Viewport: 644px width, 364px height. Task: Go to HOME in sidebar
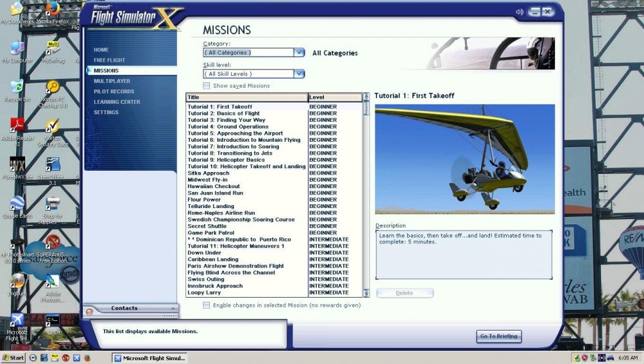coord(101,50)
